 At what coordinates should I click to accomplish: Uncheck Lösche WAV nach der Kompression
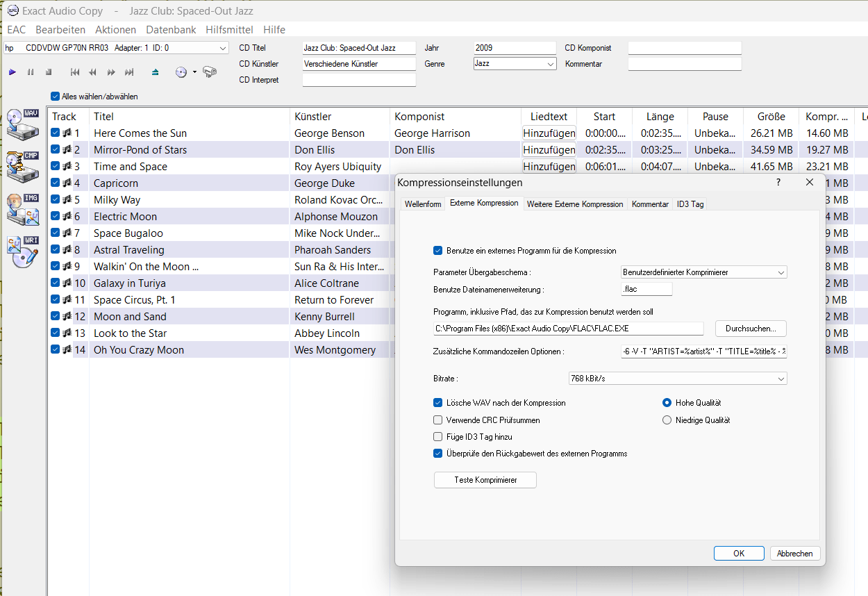[x=438, y=403]
